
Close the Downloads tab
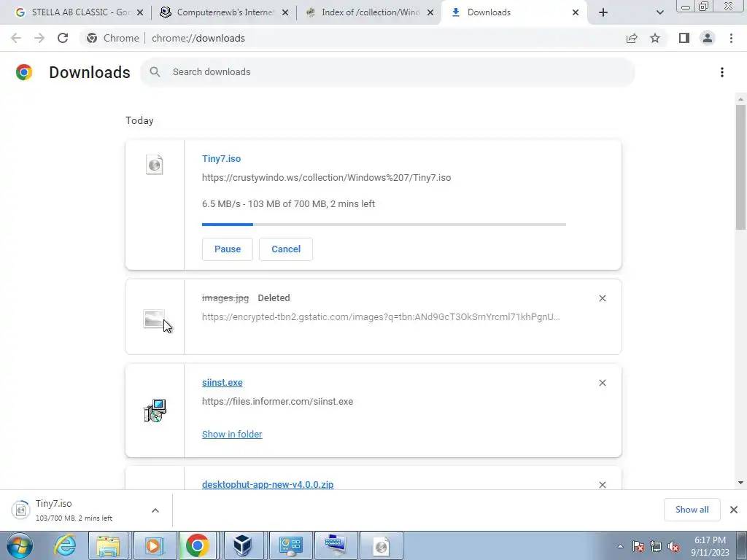[x=576, y=12]
